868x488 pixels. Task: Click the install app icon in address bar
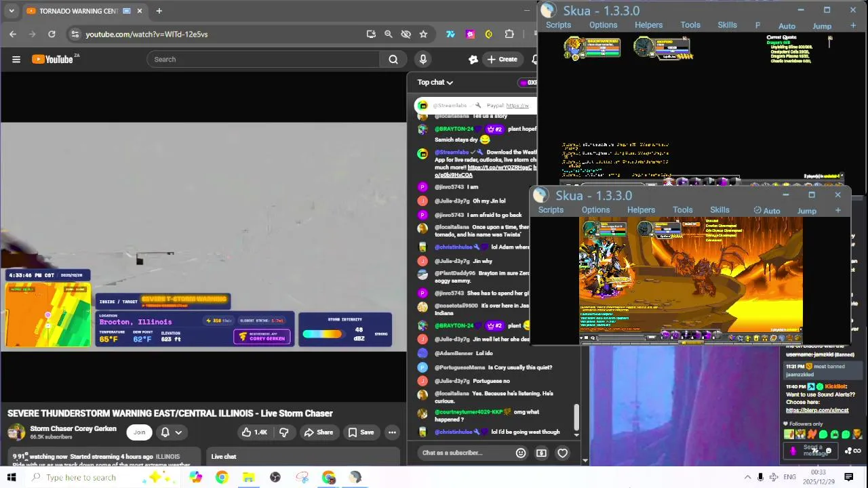click(x=371, y=34)
